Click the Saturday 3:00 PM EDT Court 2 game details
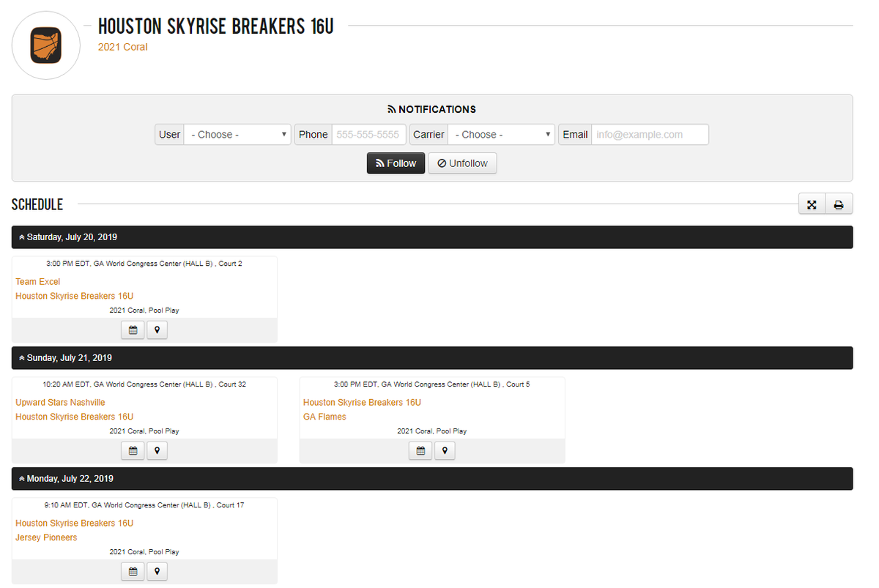 pos(144,264)
